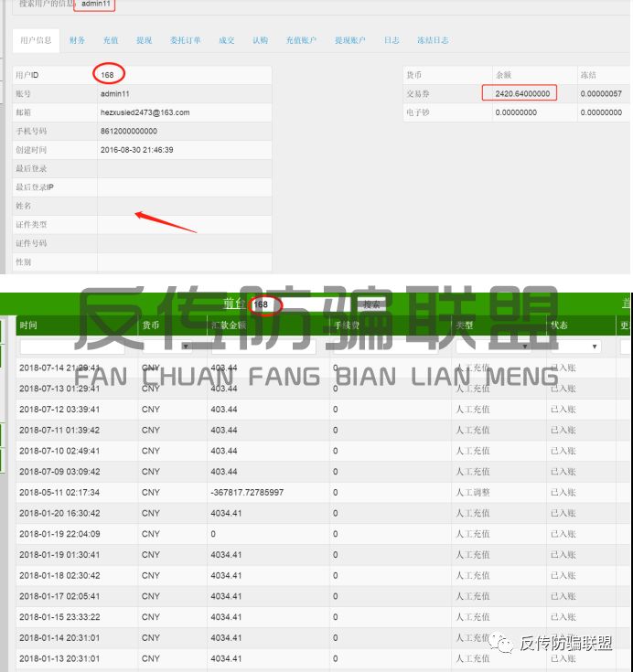The height and width of the screenshot is (672, 633).
Task: Expand the 货币 column filter dropdown
Action: coord(187,347)
